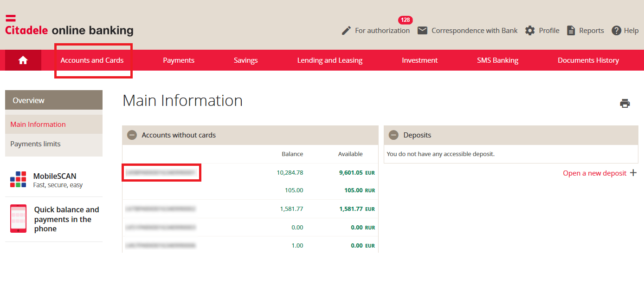Open Lending and Leasing menu
Screen dimensions: 644x301
point(330,60)
